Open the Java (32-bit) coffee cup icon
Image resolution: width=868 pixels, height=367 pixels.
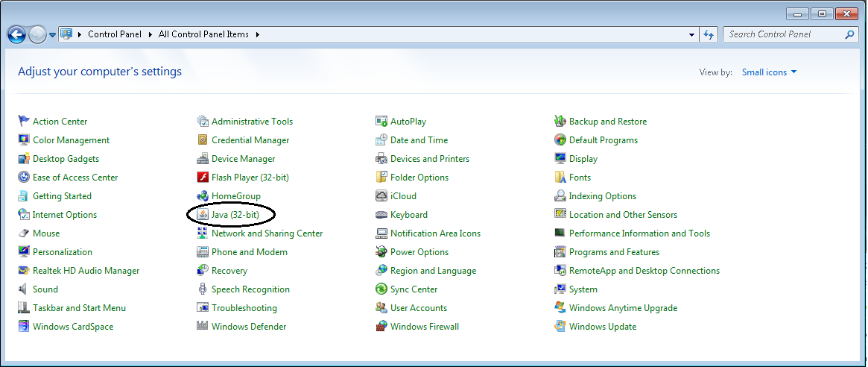click(203, 215)
